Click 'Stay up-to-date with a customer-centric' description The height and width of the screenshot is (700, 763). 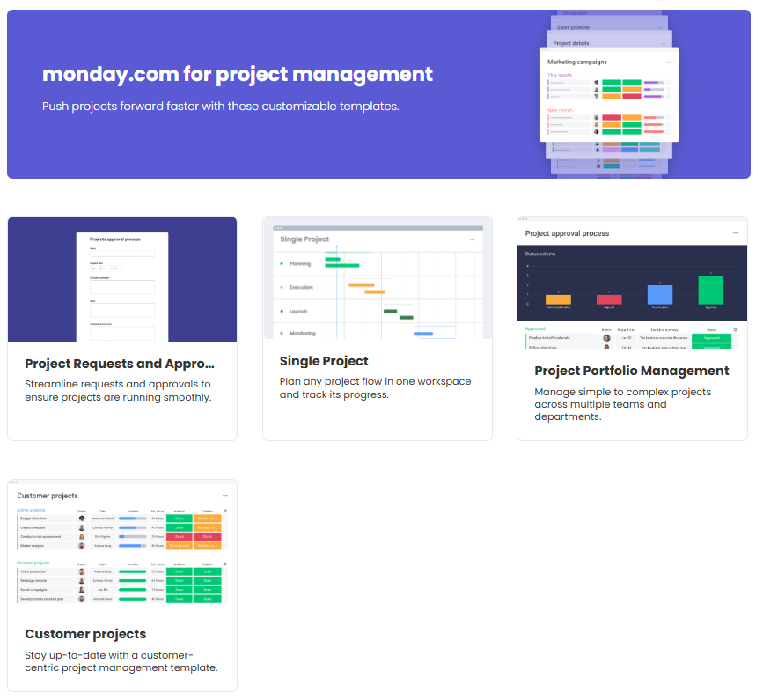click(x=121, y=661)
